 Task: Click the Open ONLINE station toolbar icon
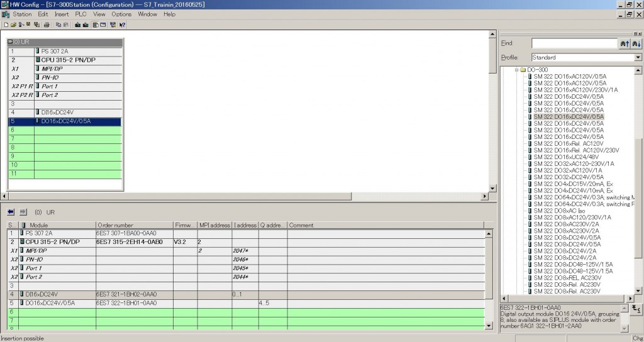pos(21,25)
